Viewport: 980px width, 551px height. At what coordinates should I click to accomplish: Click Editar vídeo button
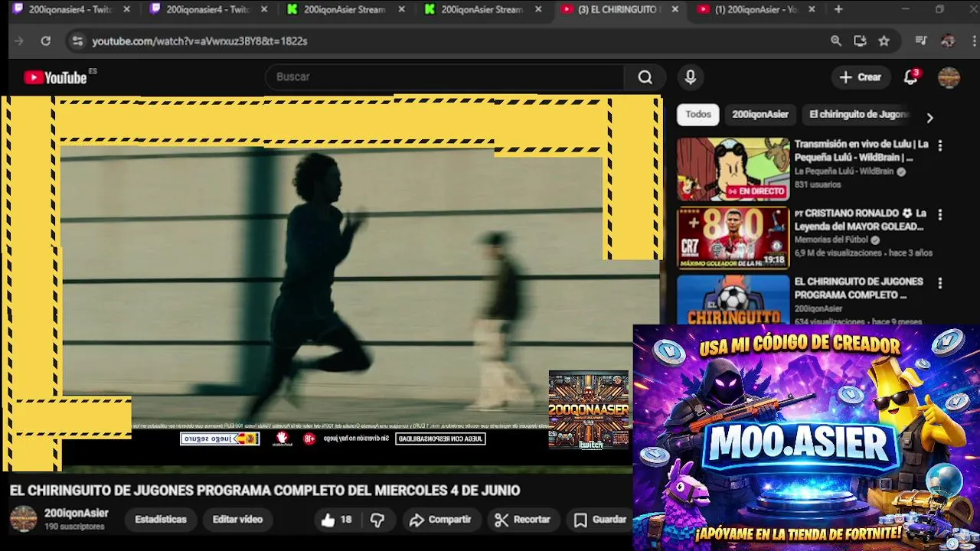[x=237, y=520]
